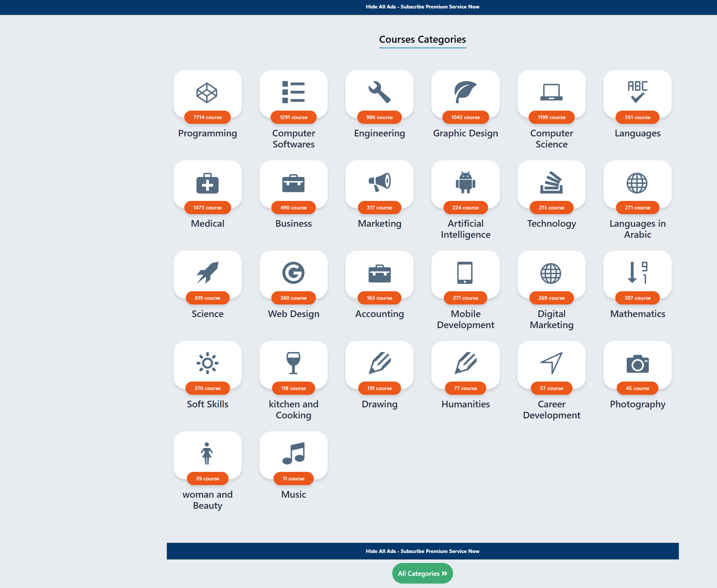The image size is (717, 588).
Task: Click the 1199 course badge
Action: [551, 117]
